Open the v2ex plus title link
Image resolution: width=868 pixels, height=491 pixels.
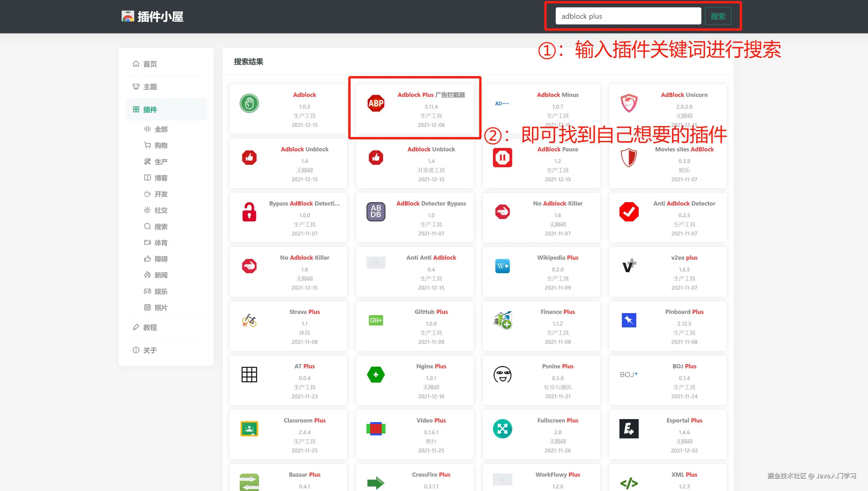[x=684, y=258]
